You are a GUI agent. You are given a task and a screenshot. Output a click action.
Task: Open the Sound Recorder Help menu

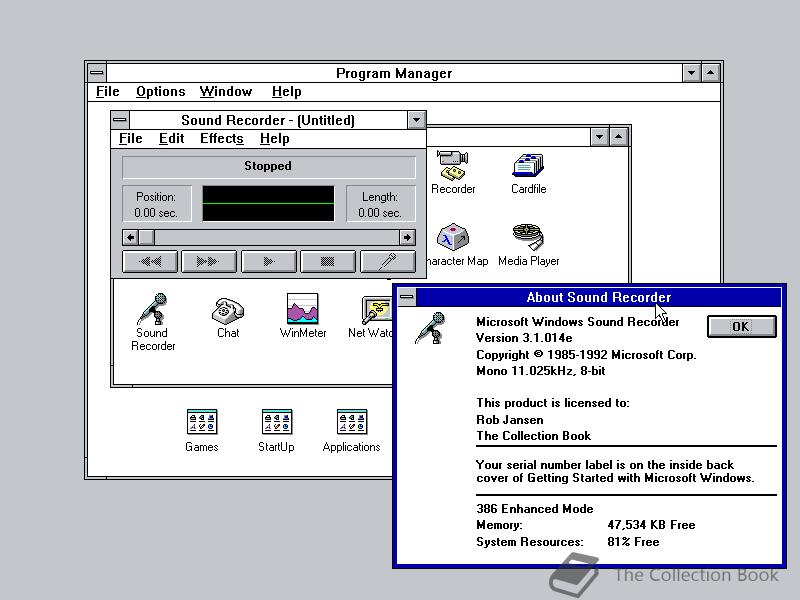point(274,139)
